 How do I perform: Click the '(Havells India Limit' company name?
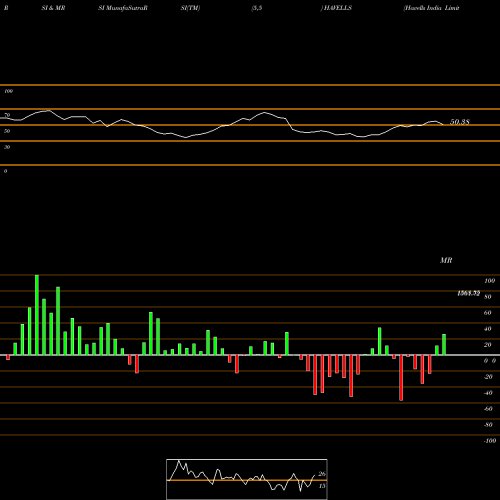pos(431,8)
